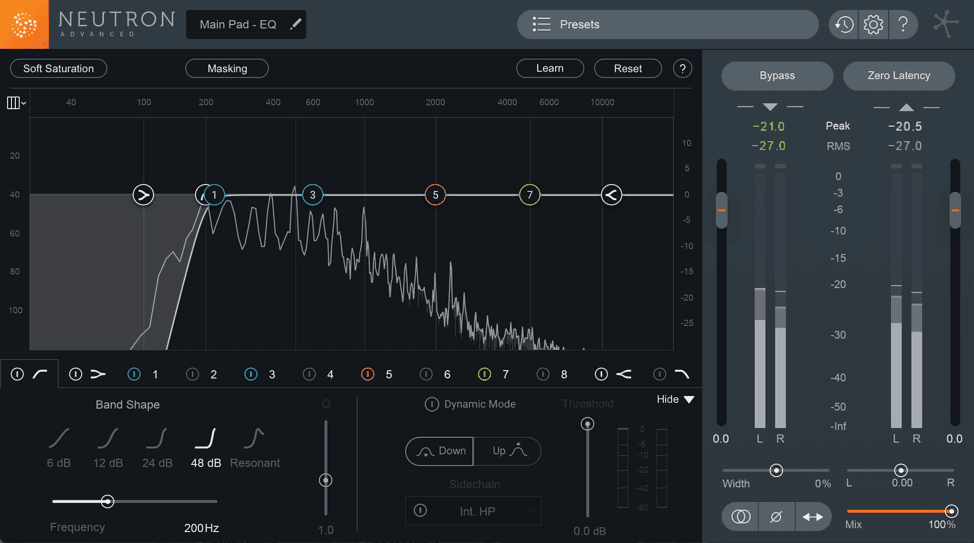Enable Soft Saturation
Viewport: 974px width, 543px height.
[x=58, y=68]
